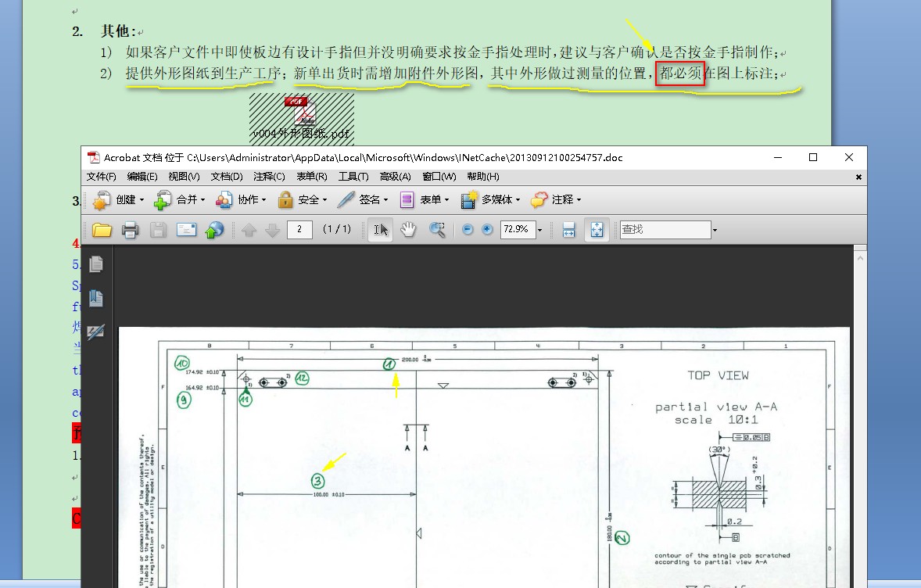Click the 查找 search field
Image resolution: width=921 pixels, height=588 pixels.
point(665,230)
